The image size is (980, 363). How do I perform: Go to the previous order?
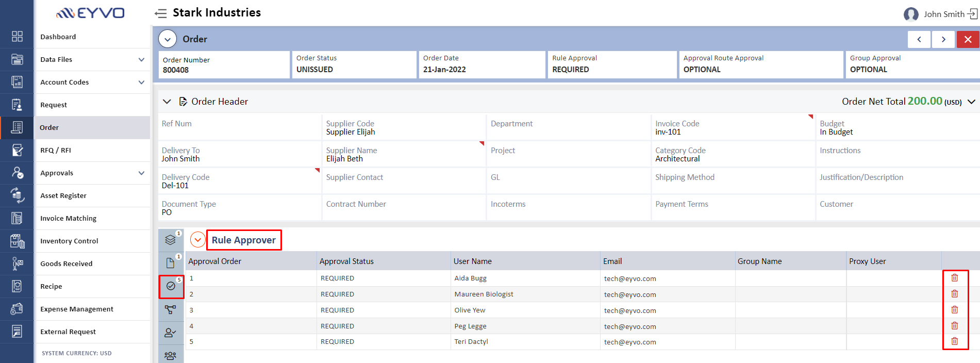point(919,39)
